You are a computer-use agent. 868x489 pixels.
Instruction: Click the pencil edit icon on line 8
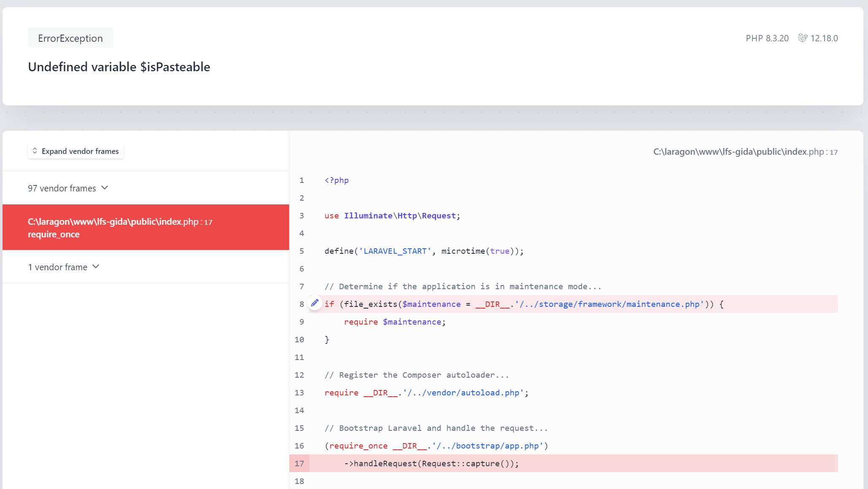click(315, 303)
